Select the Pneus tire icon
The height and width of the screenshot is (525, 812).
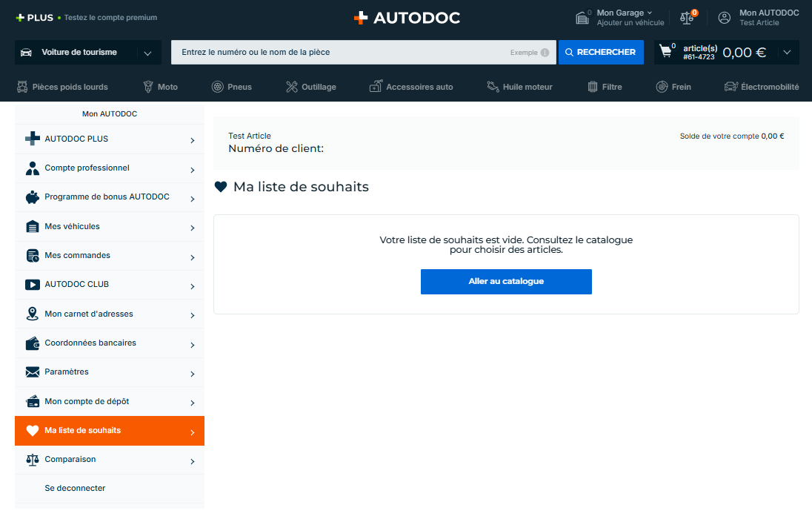pyautogui.click(x=217, y=87)
